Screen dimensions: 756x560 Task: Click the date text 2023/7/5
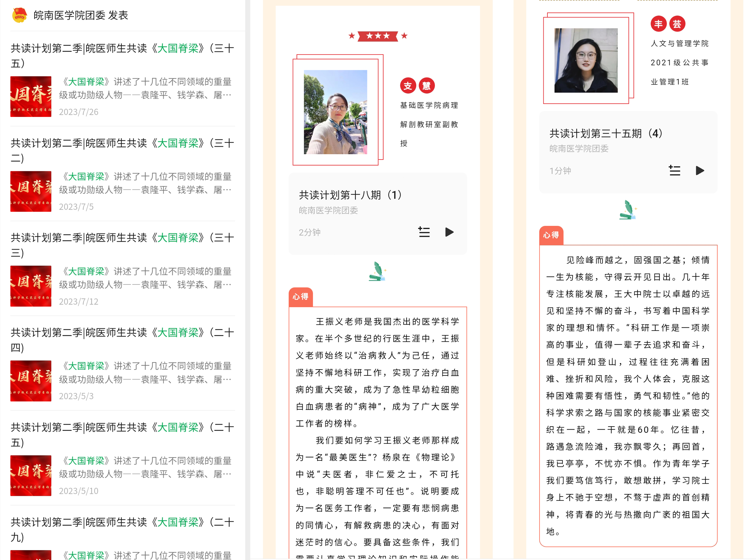pos(76,207)
